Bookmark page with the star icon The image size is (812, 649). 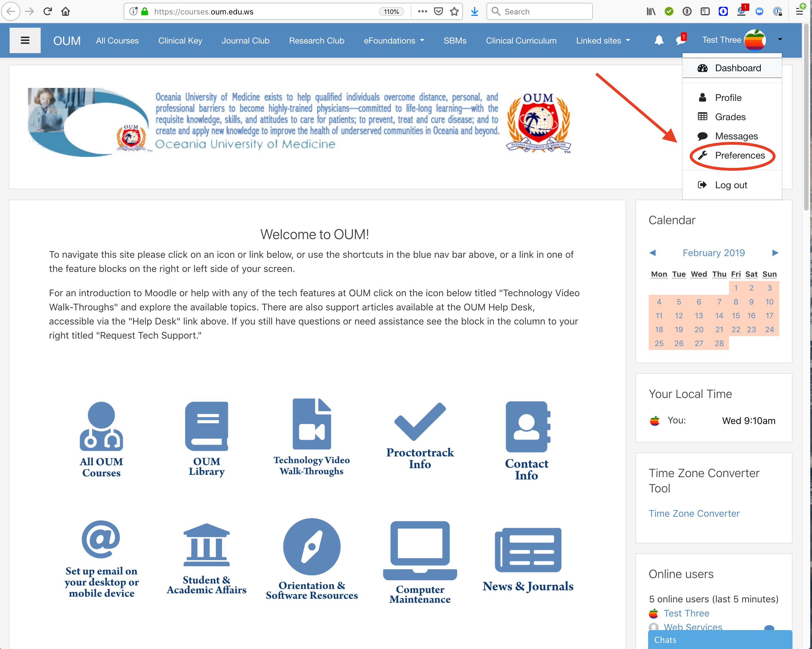(x=454, y=12)
